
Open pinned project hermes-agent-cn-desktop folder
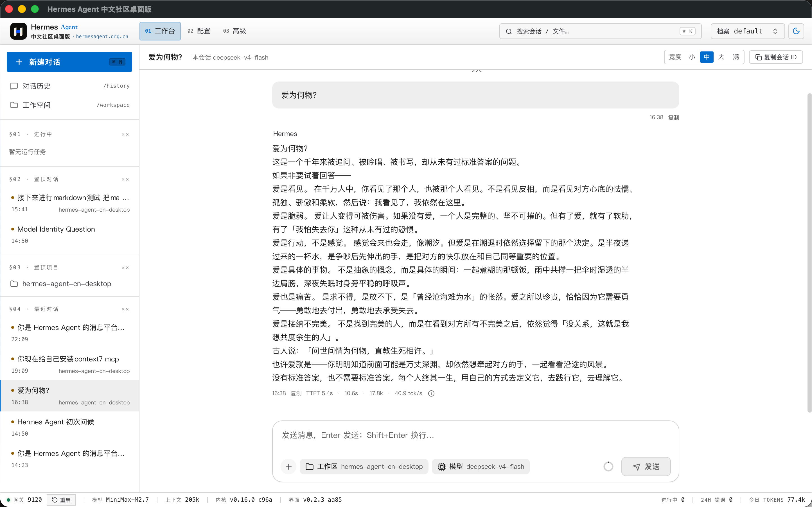click(69, 284)
